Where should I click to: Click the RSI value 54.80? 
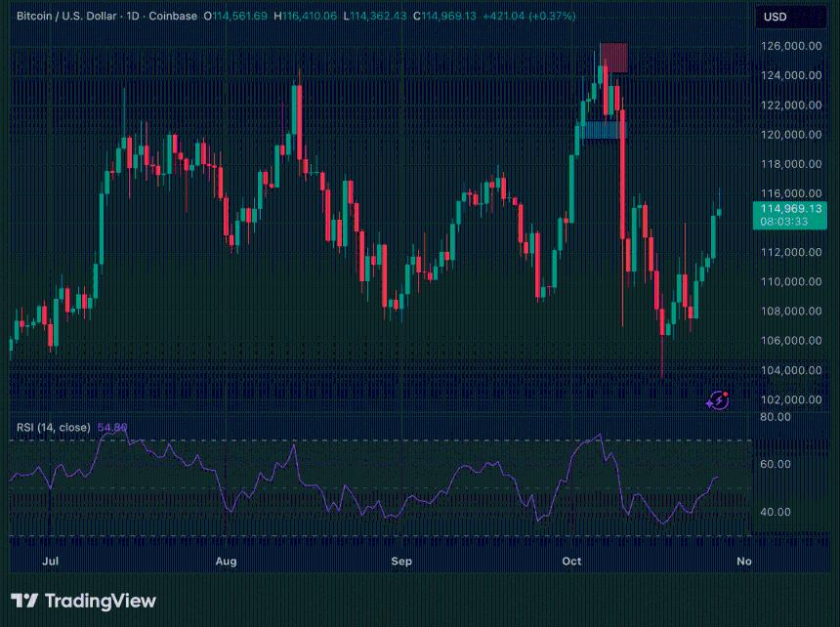click(x=112, y=428)
